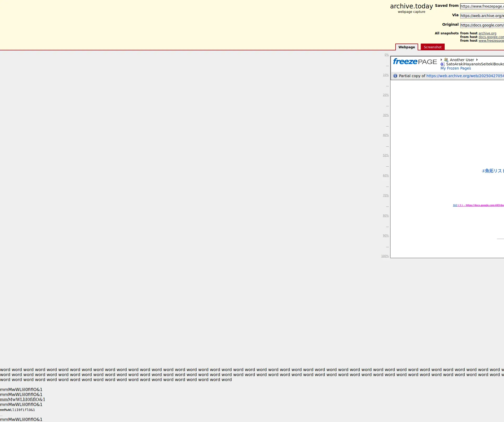This screenshot has height=422, width=504.
Task: Click the freezePAGE logo
Action: (x=415, y=62)
